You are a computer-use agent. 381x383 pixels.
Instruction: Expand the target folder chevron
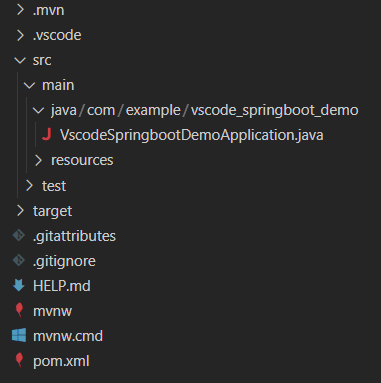[20, 211]
